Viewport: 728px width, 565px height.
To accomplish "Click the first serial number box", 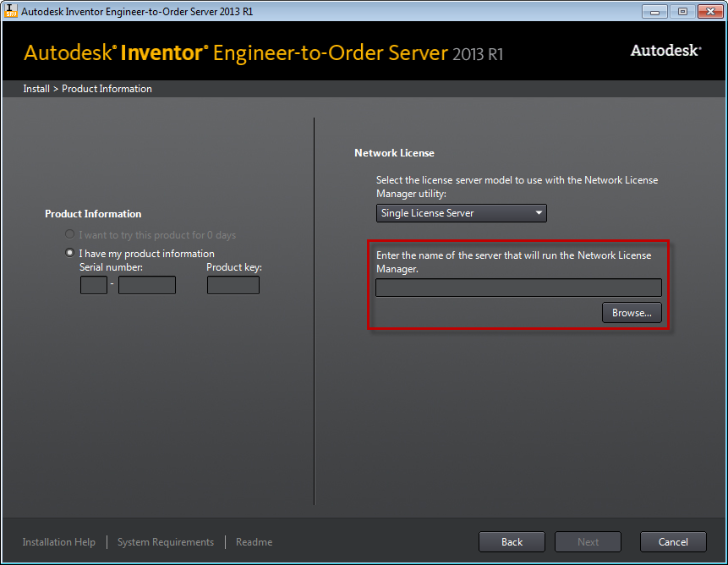I will coord(94,285).
